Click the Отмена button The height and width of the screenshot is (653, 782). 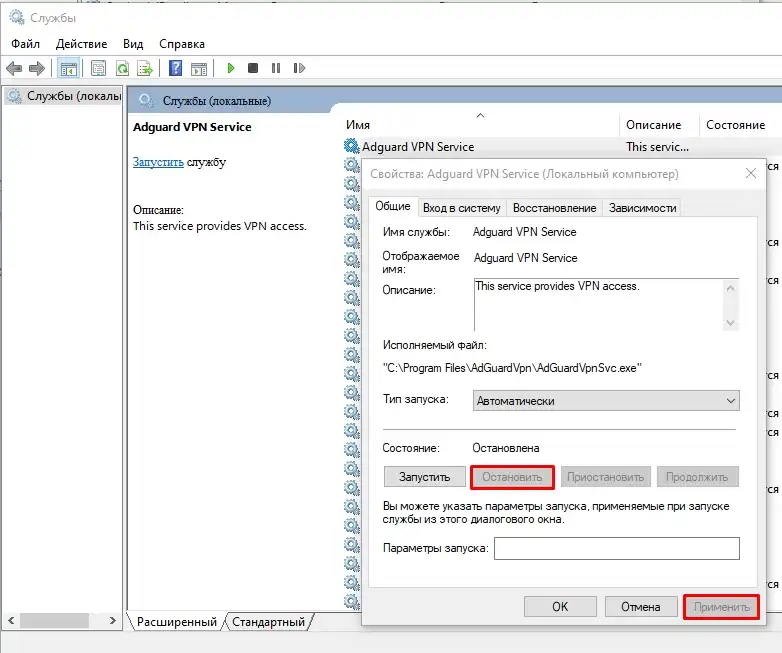(x=641, y=607)
